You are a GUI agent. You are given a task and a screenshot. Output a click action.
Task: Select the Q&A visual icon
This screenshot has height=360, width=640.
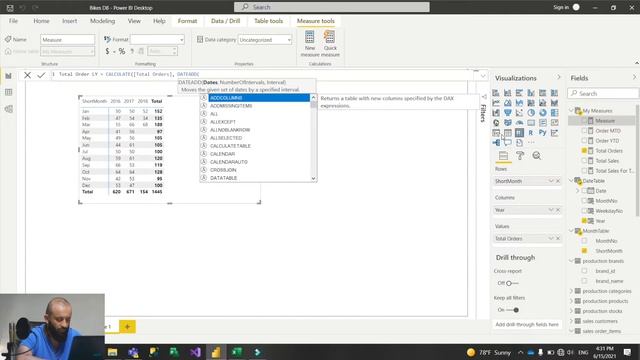pyautogui.click(x=507, y=142)
